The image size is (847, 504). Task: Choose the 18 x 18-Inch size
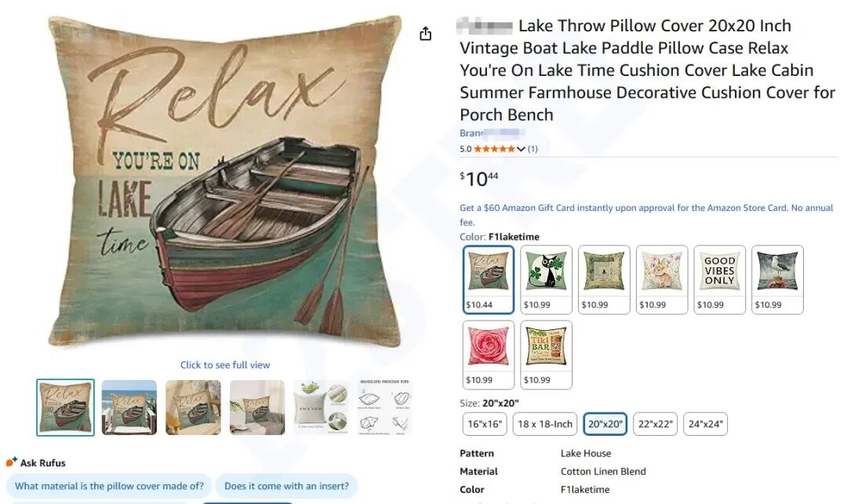click(x=545, y=424)
